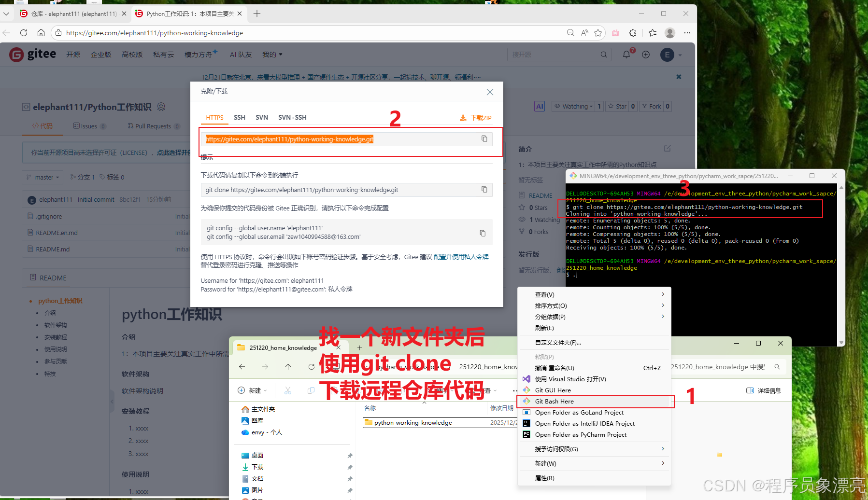Open the 我的 dropdown in Gitee header
Viewport: 868px width, 500px height.
[x=272, y=55]
